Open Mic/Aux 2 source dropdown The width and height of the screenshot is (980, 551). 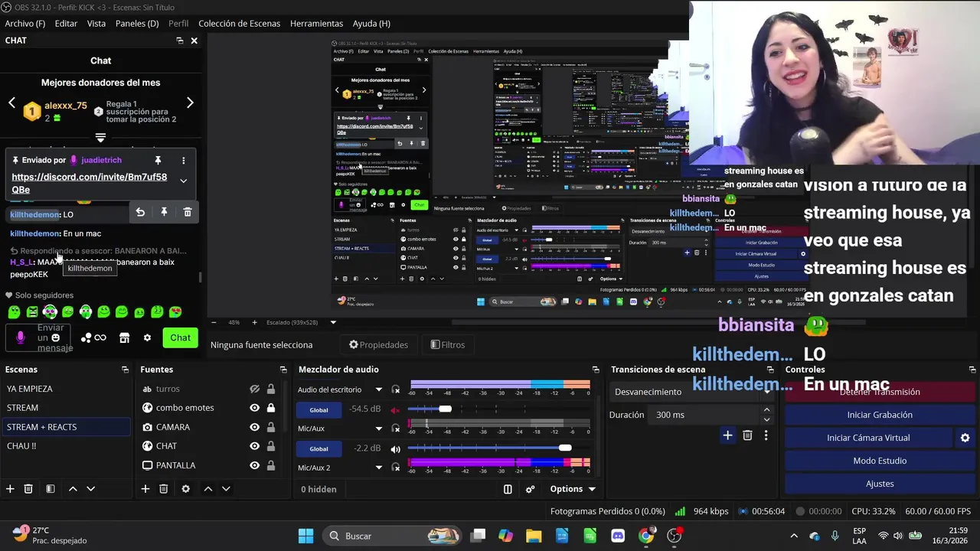378,468
